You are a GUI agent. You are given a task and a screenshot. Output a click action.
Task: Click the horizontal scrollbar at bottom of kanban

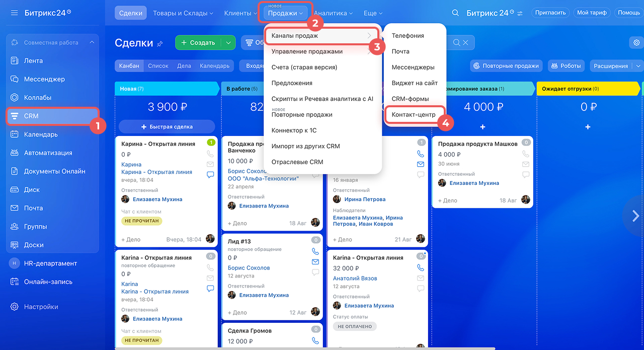(x=302, y=348)
